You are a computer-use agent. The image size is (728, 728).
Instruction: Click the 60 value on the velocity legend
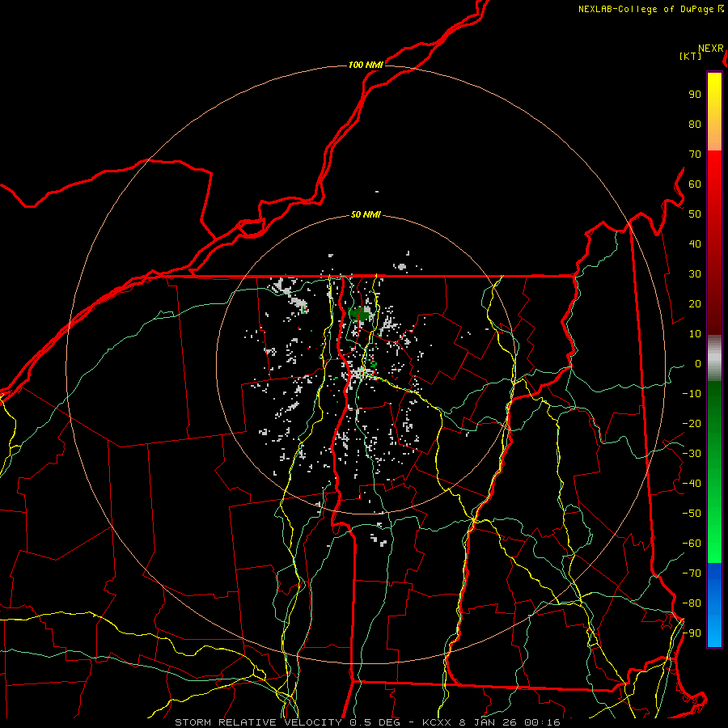pos(695,184)
